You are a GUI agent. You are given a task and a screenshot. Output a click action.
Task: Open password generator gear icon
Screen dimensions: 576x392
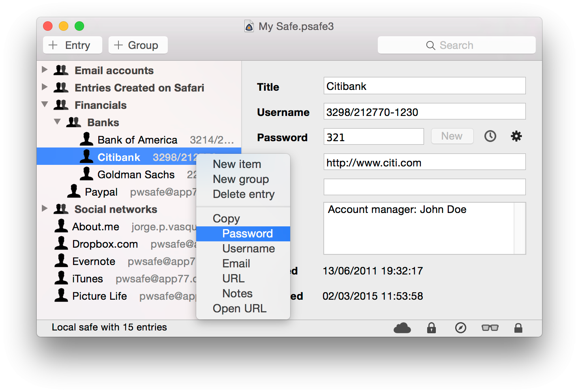(x=516, y=136)
